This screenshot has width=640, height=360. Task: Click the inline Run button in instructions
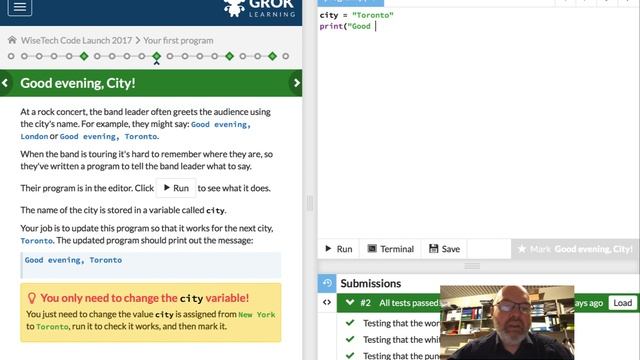[x=176, y=188]
